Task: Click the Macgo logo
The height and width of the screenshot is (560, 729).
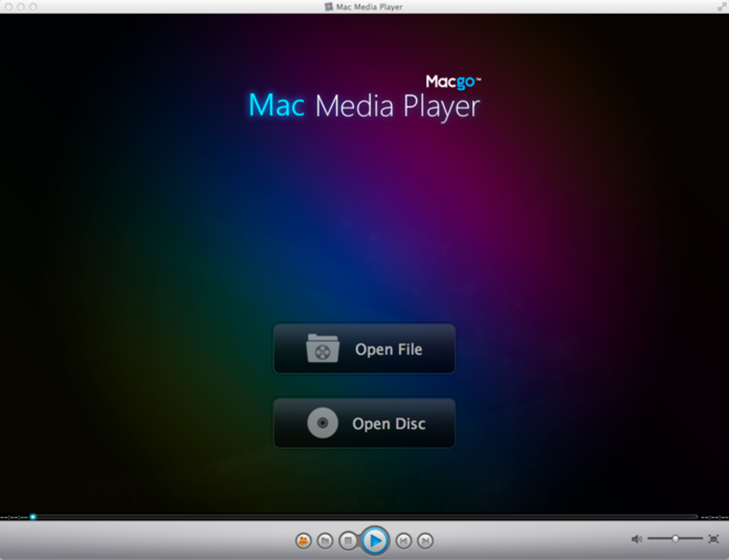Action: [453, 82]
